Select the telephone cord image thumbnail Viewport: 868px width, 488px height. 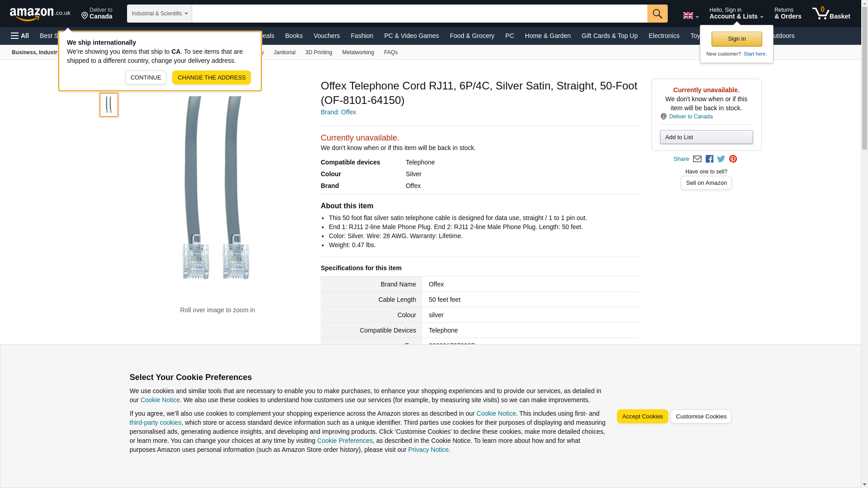click(108, 105)
